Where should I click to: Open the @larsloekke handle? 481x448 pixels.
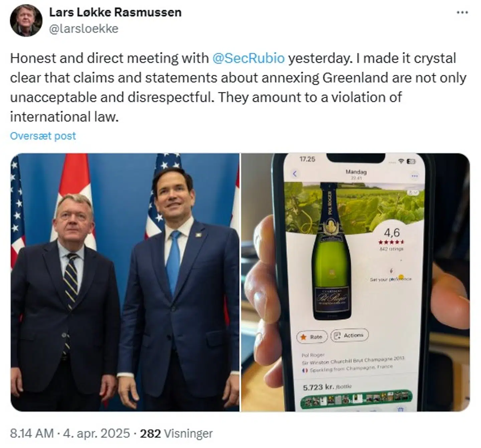(84, 29)
